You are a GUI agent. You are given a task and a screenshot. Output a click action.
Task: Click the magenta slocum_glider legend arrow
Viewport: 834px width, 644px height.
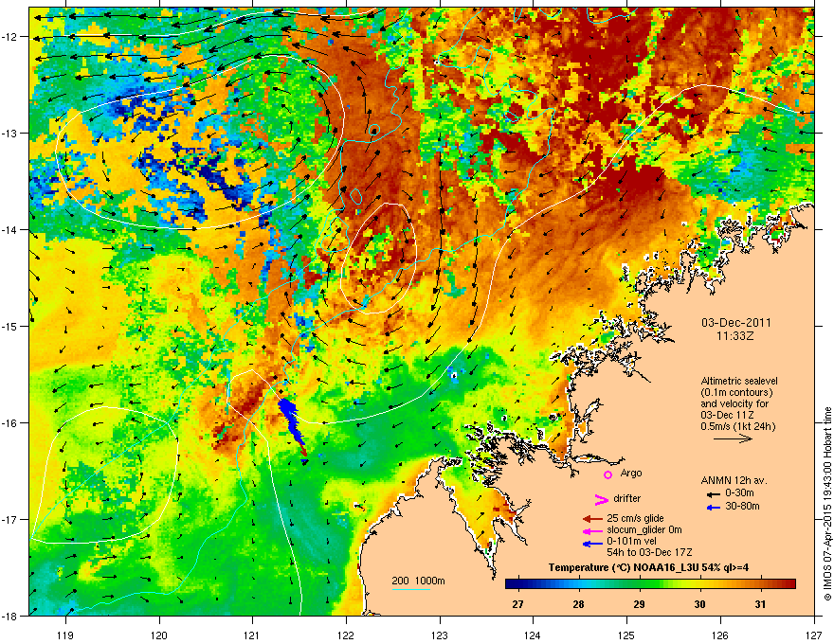coord(592,530)
